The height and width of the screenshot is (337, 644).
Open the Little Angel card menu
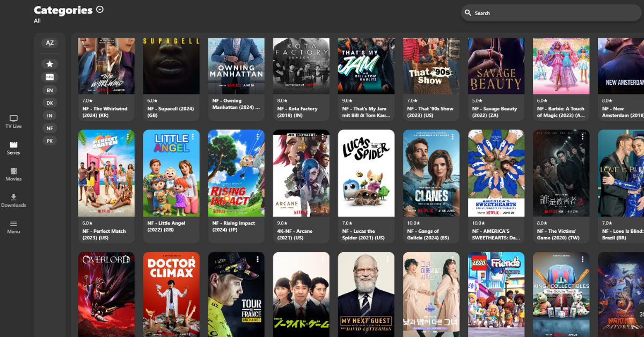[x=193, y=137]
